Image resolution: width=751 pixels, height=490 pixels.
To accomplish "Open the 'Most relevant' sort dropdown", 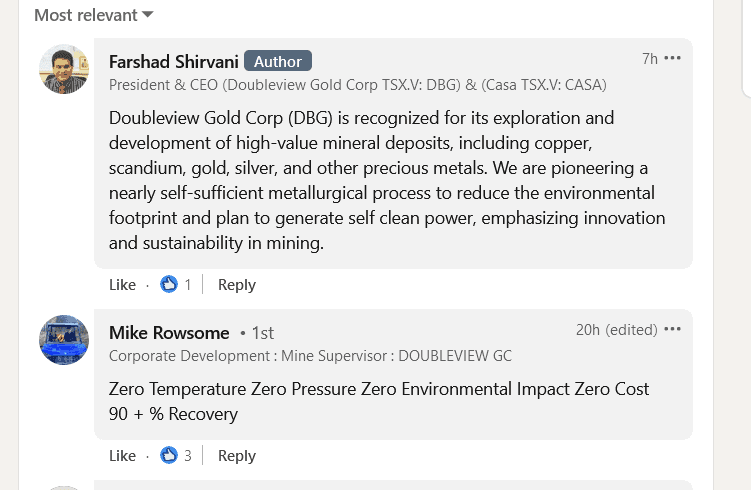I will point(93,15).
